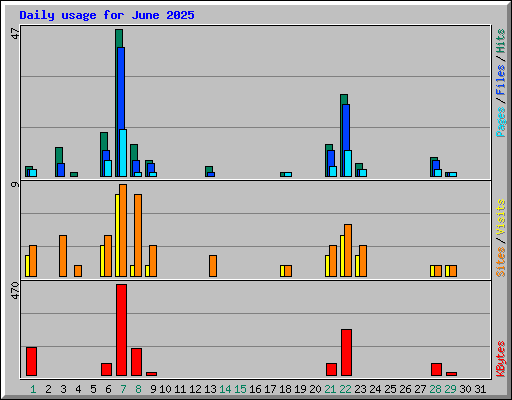Click the day '12' label on the bottom axis
The image size is (512, 400).
click(x=195, y=389)
